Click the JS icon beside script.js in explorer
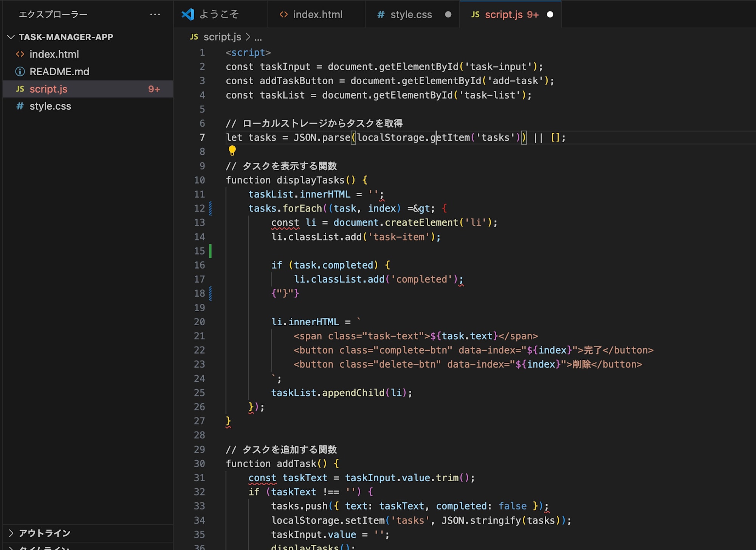Image resolution: width=756 pixels, height=550 pixels. click(20, 89)
